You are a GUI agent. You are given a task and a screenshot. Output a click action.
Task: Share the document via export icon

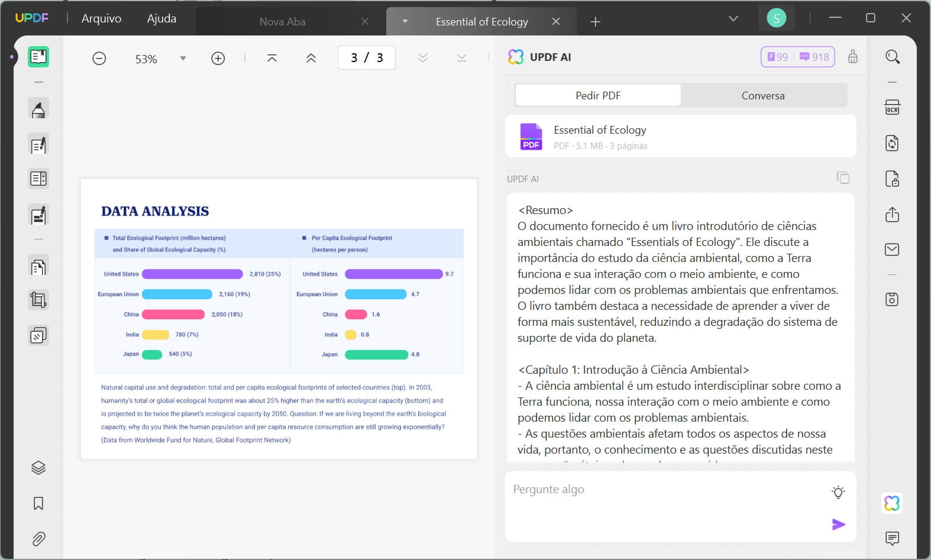(892, 214)
